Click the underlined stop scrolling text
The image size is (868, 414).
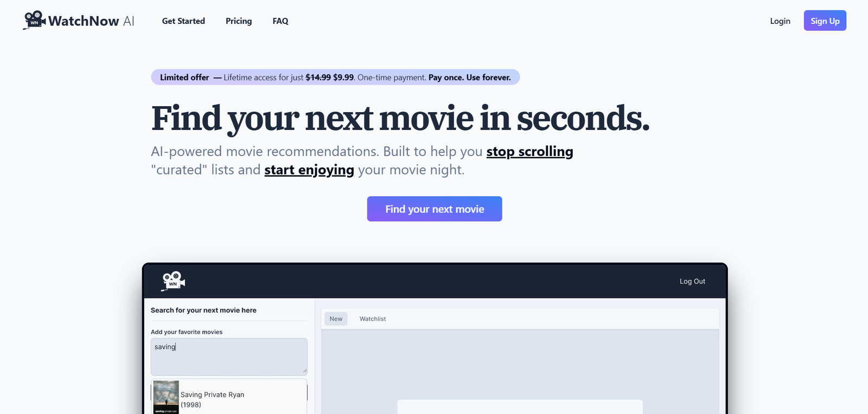pyautogui.click(x=529, y=152)
